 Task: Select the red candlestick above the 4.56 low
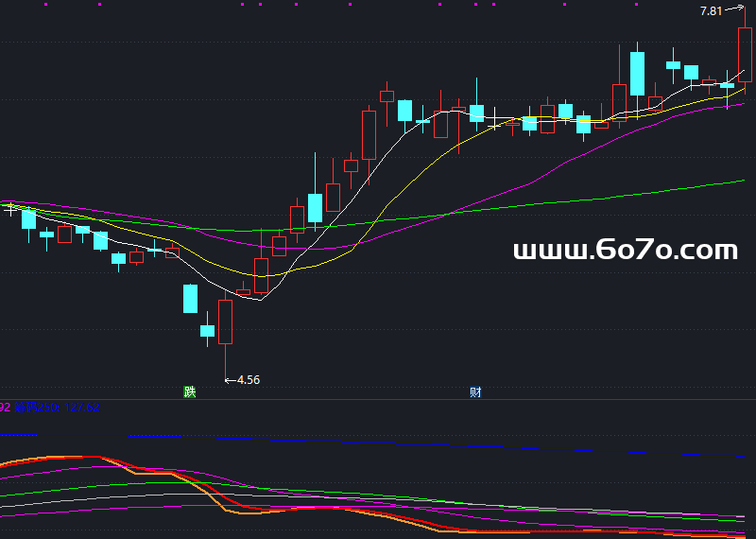tap(225, 322)
